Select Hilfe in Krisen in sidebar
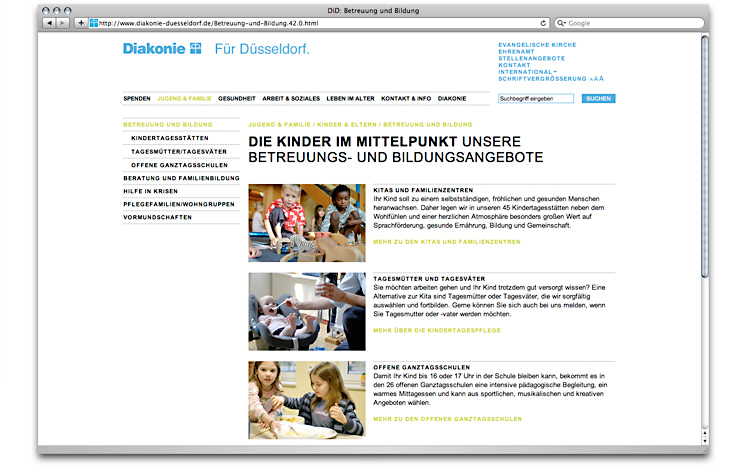750x469 pixels. pyautogui.click(x=151, y=191)
